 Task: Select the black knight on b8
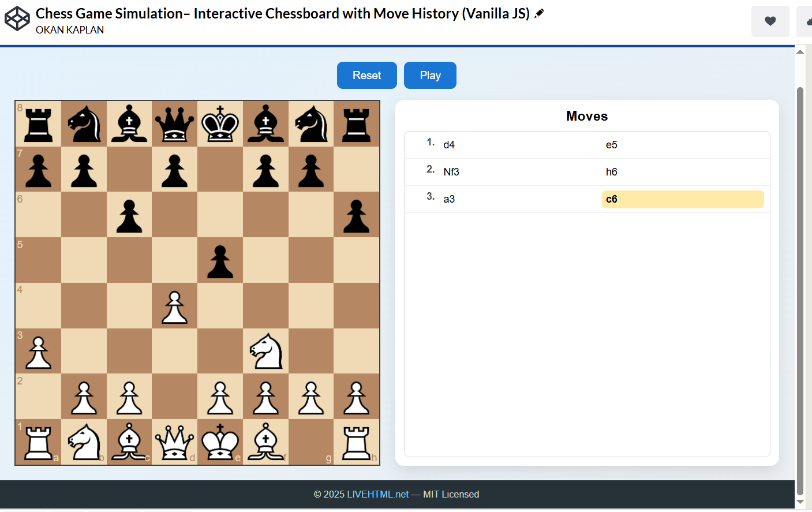tap(84, 124)
